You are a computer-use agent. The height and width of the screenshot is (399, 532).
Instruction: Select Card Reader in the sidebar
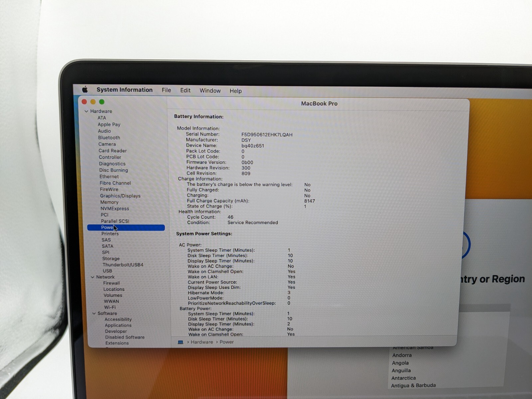coord(113,151)
